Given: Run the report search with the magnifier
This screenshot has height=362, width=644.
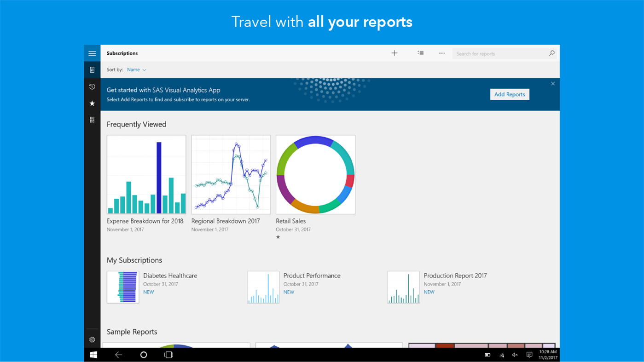Looking at the screenshot, I should click(551, 53).
